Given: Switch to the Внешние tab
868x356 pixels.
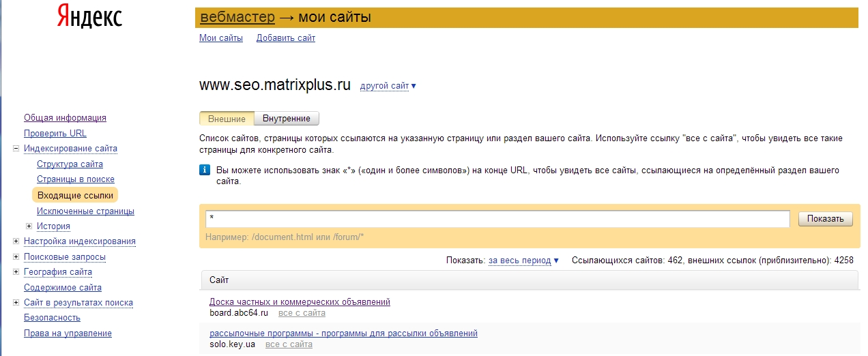Looking at the screenshot, I should 227,119.
